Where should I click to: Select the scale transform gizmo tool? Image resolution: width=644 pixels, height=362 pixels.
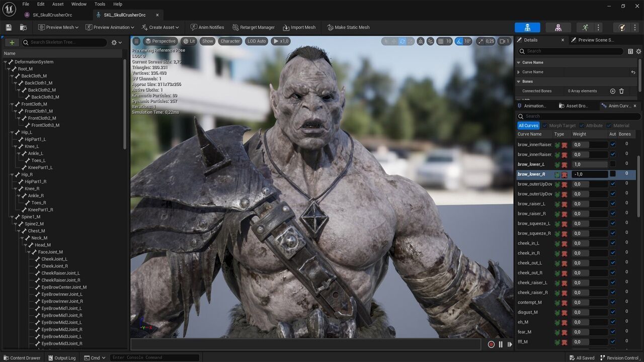(x=411, y=41)
